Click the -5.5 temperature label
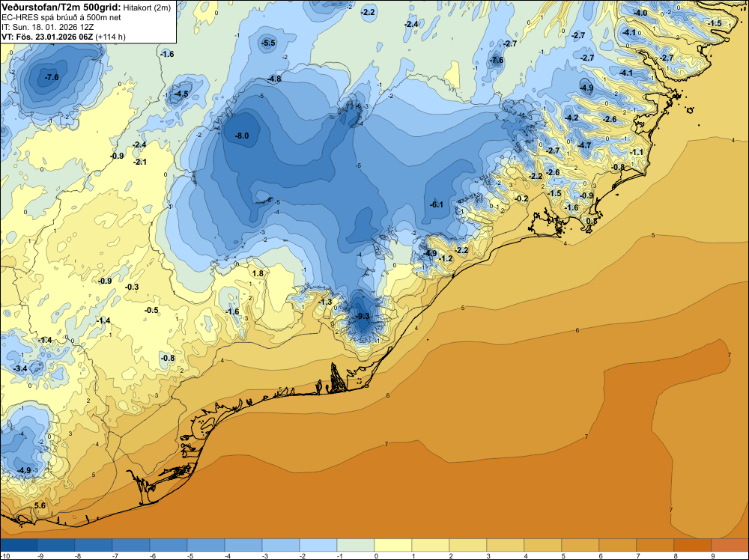 pyautogui.click(x=268, y=43)
